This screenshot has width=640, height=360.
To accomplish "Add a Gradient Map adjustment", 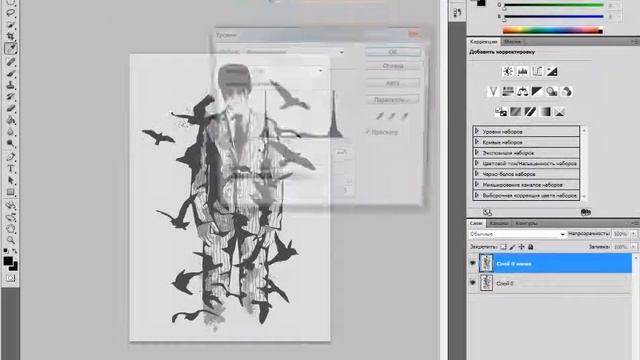I will pyautogui.click(x=545, y=111).
